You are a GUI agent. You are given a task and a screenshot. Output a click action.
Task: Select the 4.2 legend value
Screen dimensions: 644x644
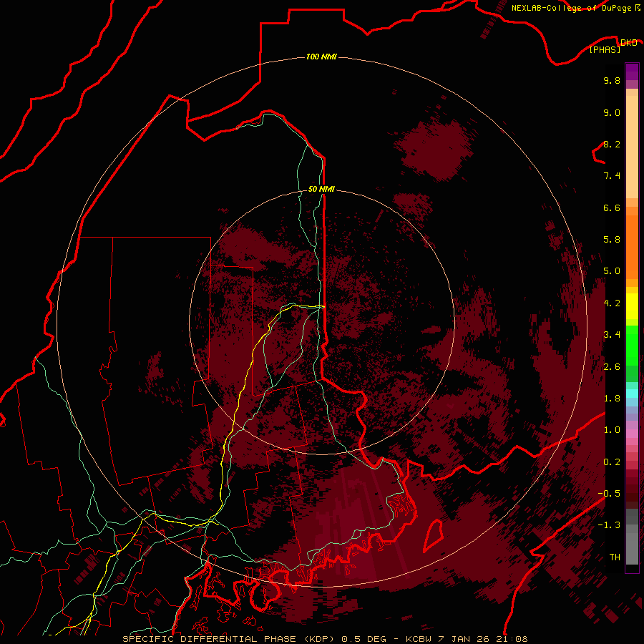[612, 303]
